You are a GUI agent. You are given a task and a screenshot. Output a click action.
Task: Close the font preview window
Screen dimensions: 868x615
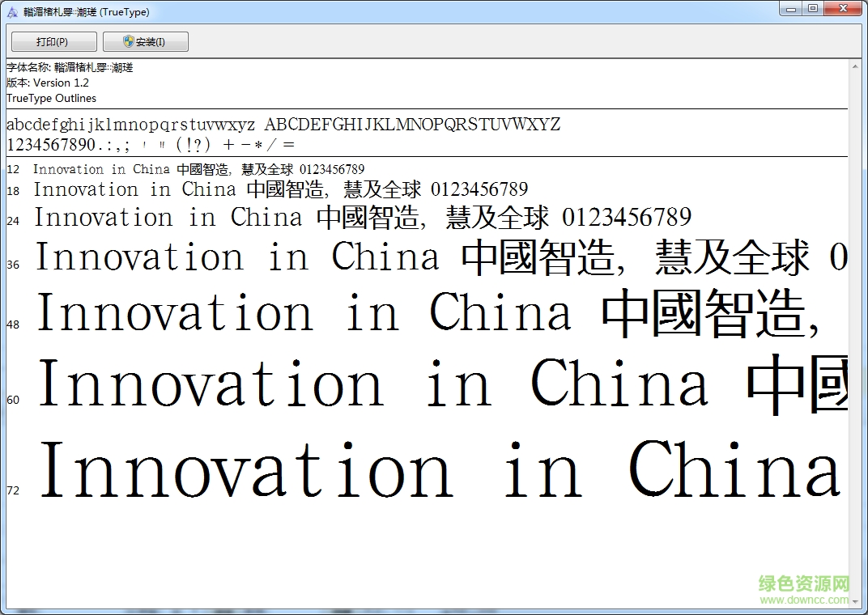[x=843, y=9]
